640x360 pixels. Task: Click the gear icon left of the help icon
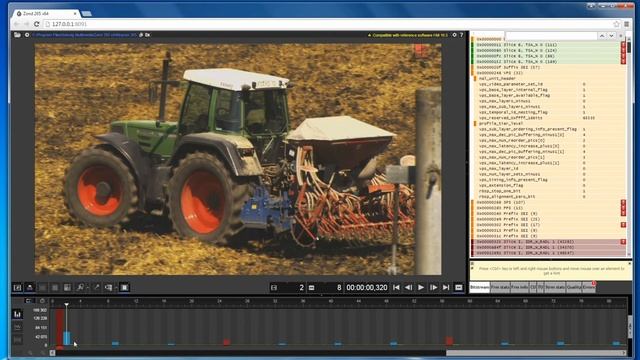point(454,35)
